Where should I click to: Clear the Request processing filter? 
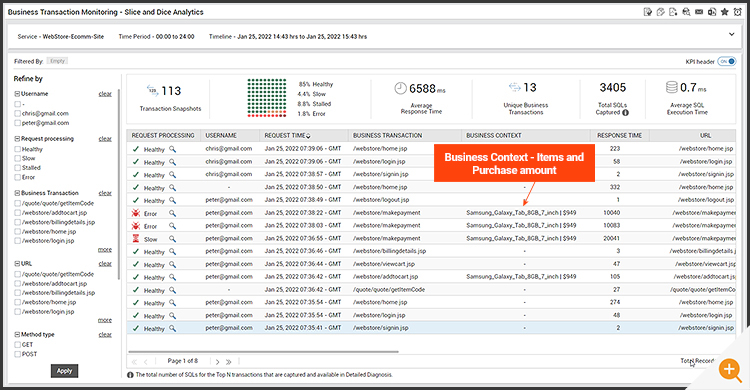pyautogui.click(x=105, y=139)
